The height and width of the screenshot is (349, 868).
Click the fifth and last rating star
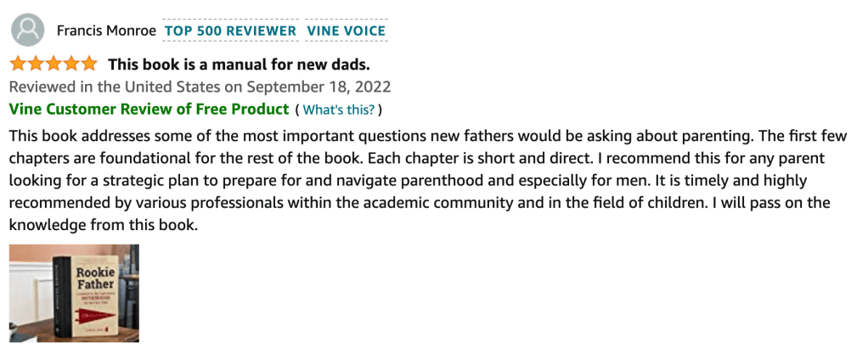coord(89,64)
